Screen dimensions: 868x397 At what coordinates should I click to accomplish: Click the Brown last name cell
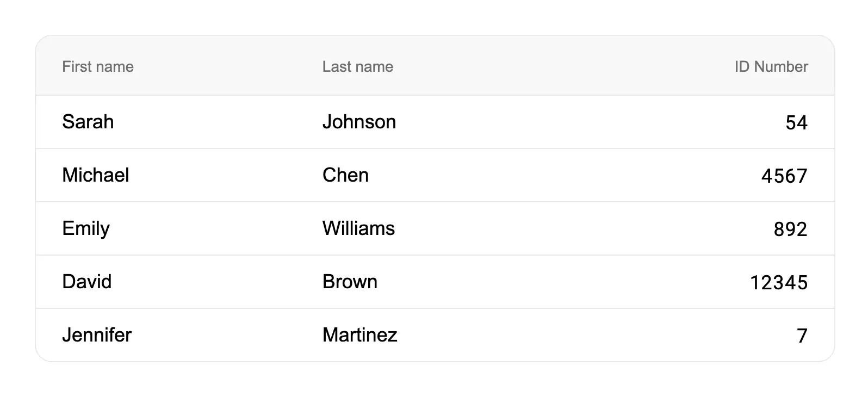pyautogui.click(x=350, y=282)
